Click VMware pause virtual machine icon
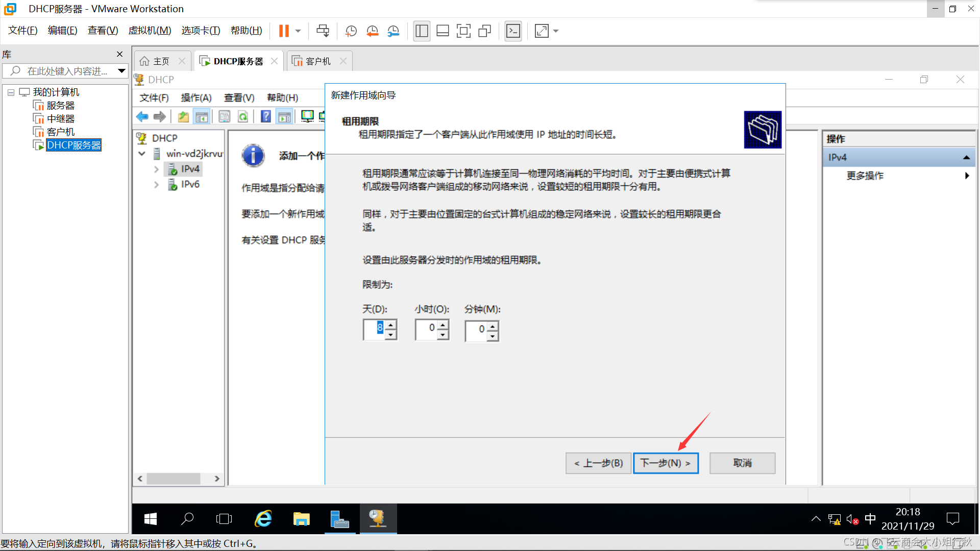980x551 pixels. 284,31
